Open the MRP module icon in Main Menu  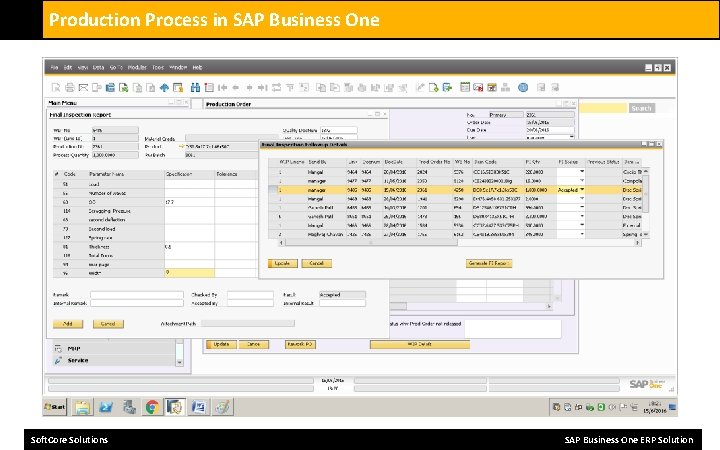coord(58,349)
